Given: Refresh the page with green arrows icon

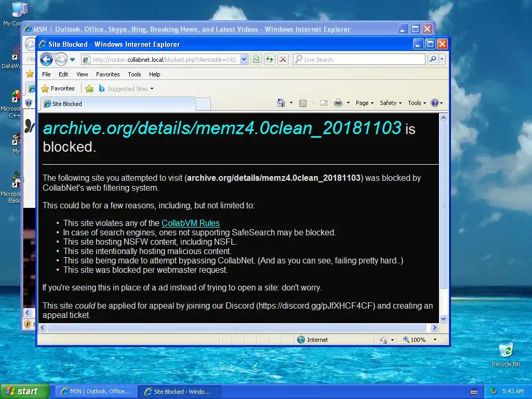Looking at the screenshot, I should tap(270, 60).
